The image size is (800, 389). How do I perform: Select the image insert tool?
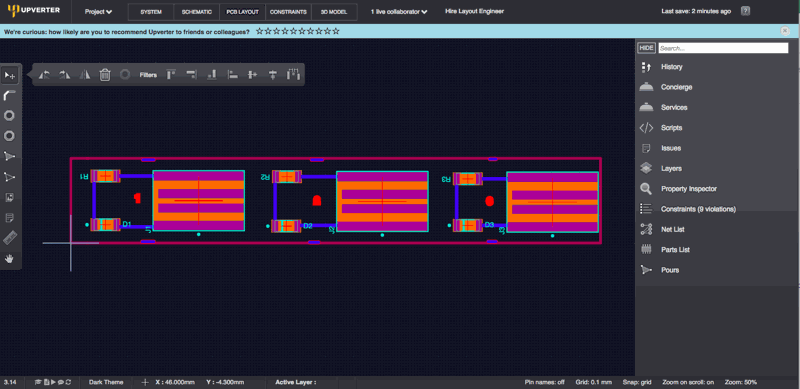[x=9, y=198]
